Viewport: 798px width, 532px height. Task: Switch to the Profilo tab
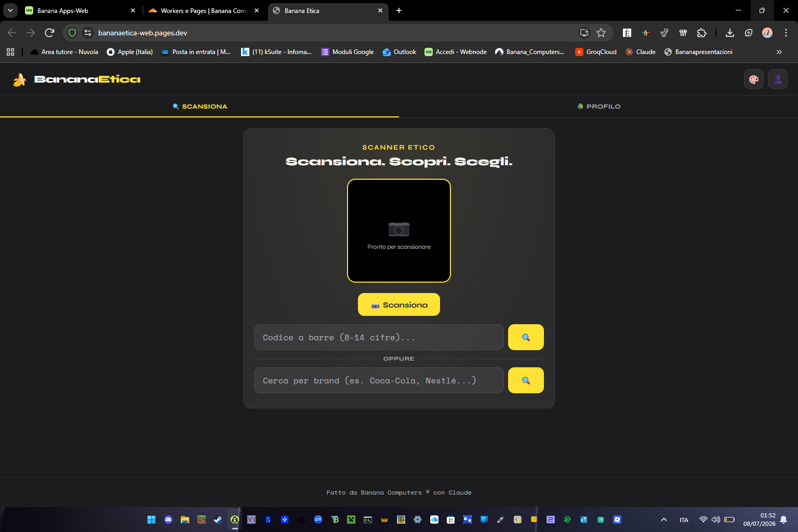598,107
